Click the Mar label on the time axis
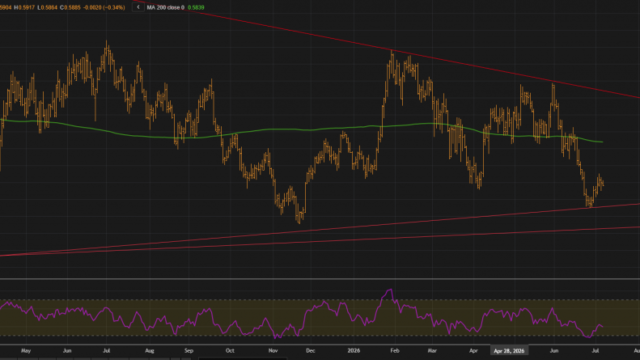This screenshot has height=360, width=640. tap(432, 351)
